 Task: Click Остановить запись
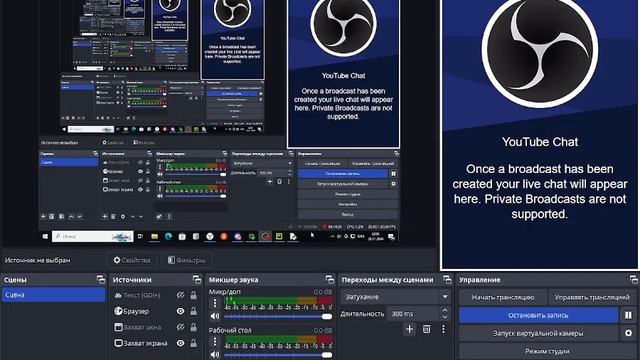click(x=538, y=315)
